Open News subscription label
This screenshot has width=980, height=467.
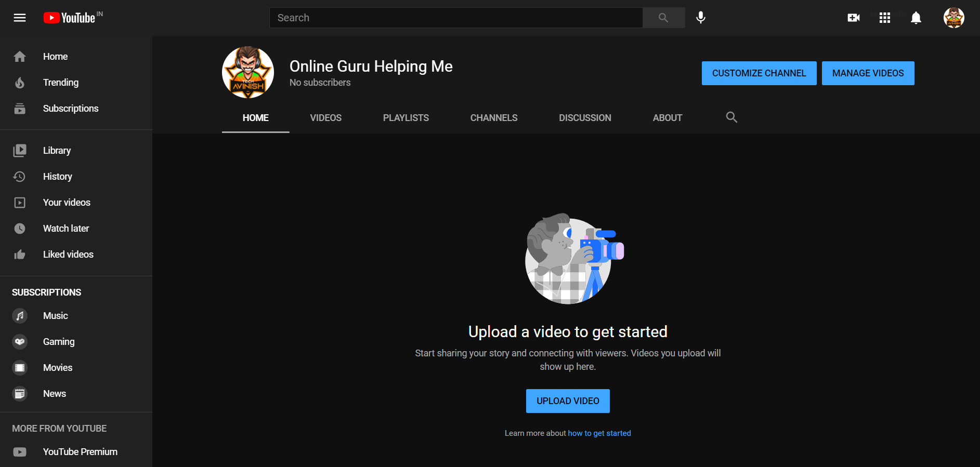[x=55, y=394]
